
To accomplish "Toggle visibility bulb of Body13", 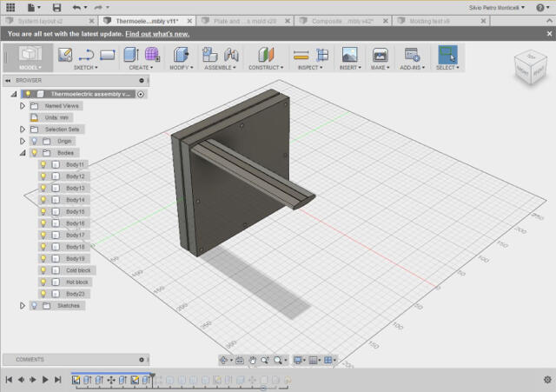I will [x=43, y=188].
